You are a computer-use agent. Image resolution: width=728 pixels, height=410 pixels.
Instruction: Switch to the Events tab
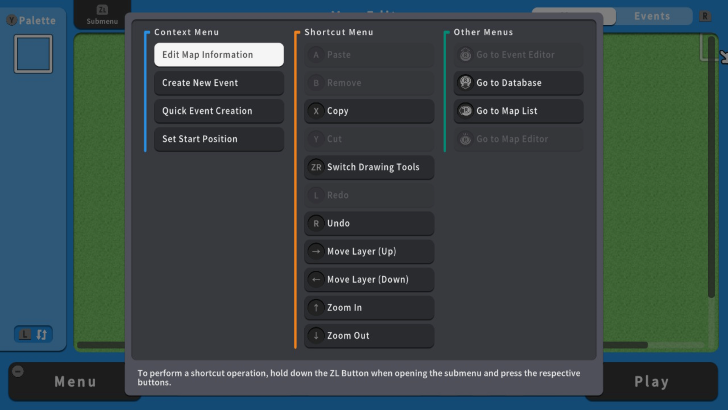(x=652, y=16)
